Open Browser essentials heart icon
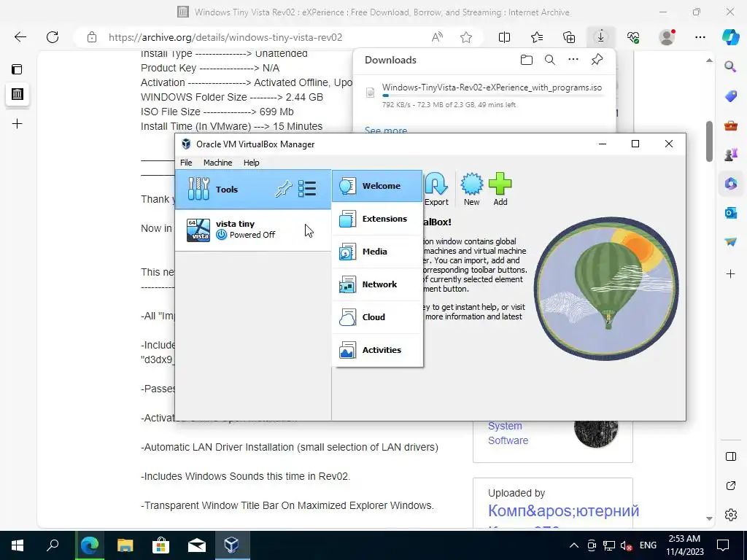Screen dimensions: 747x560 point(633,37)
